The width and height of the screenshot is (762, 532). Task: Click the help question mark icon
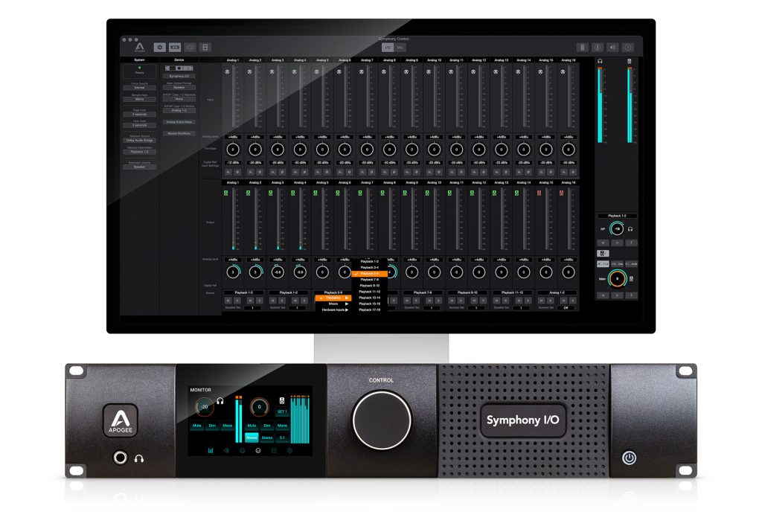(x=627, y=47)
